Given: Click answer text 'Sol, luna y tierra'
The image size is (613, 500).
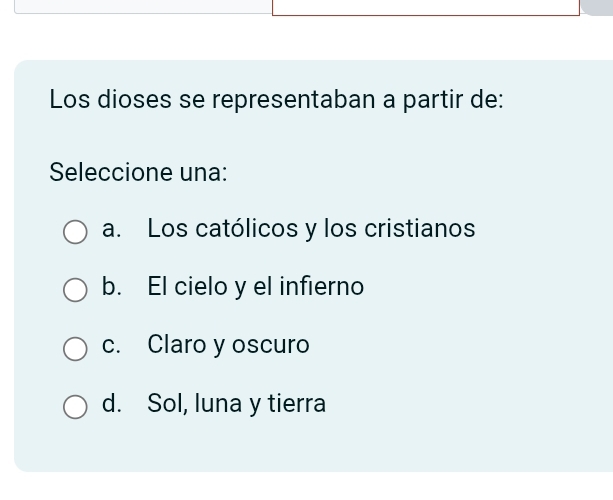Looking at the screenshot, I should click(236, 404).
